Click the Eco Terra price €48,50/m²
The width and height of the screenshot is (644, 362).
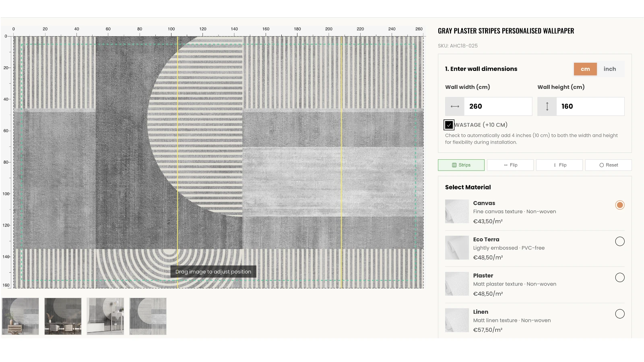coord(488,258)
